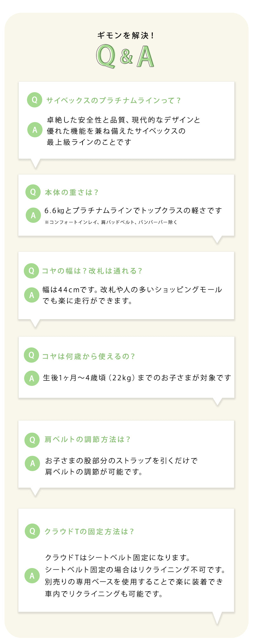Click the large green "Q&A" heading logo
This screenshot has width=254, height=644.
125,56
